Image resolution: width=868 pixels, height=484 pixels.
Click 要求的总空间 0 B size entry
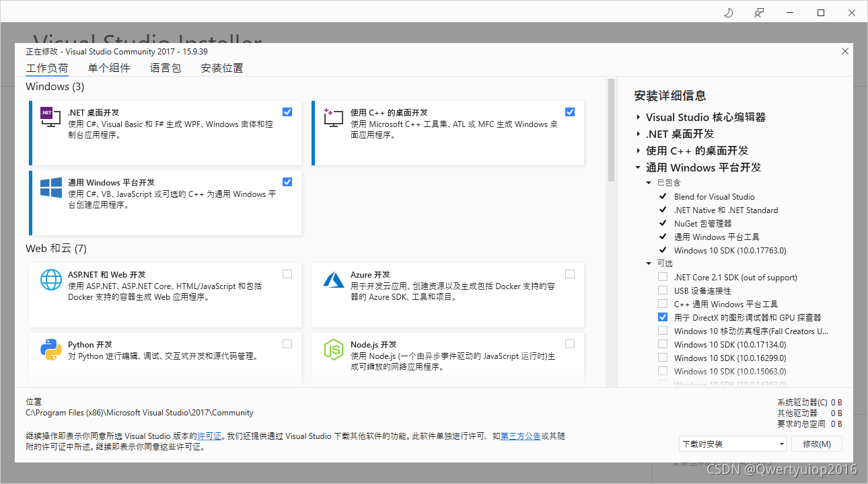809,424
